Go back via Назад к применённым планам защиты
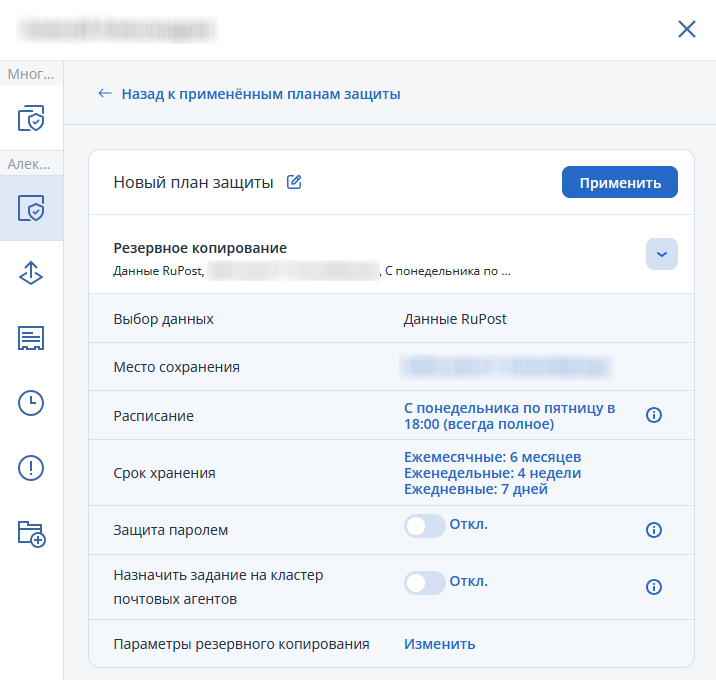This screenshot has height=680, width=716. coord(261,94)
